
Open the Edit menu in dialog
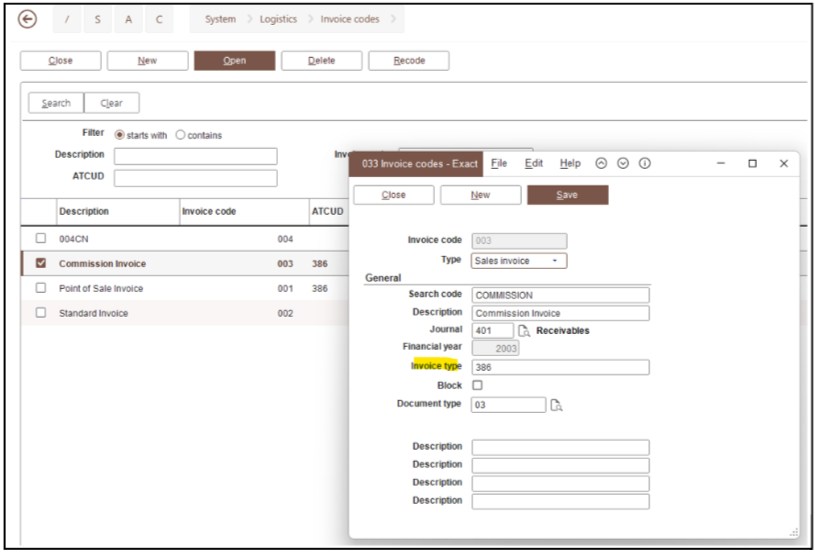pyautogui.click(x=533, y=163)
